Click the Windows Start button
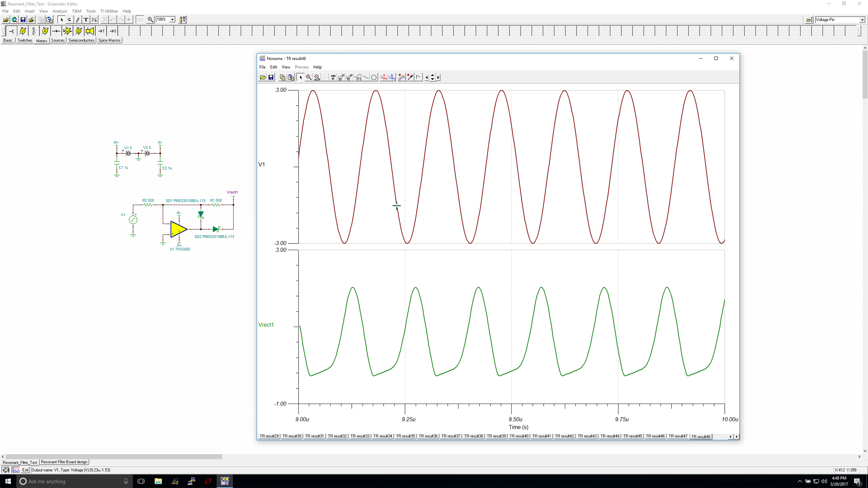 click(x=8, y=481)
